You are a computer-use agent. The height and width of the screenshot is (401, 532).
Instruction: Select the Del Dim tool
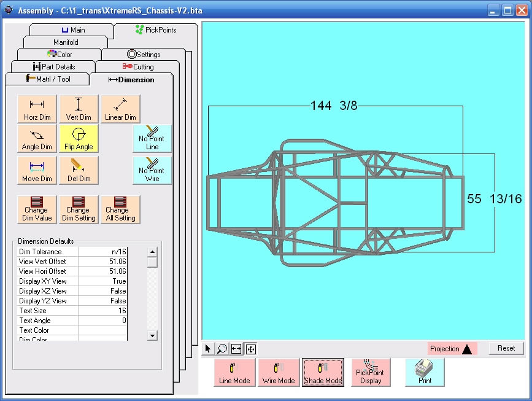(78, 170)
